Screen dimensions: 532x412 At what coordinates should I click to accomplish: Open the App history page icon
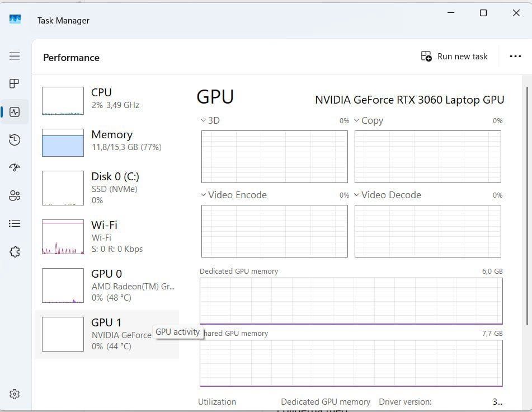tap(15, 140)
